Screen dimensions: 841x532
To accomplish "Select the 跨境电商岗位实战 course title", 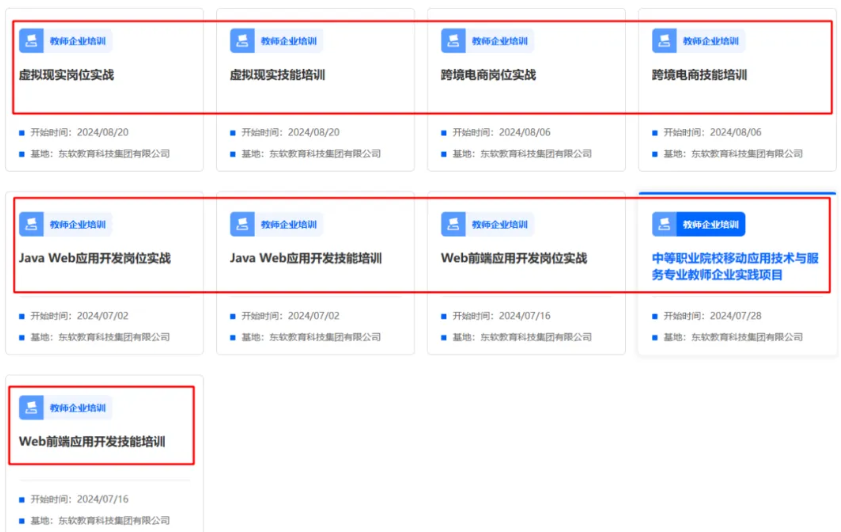I will (x=488, y=75).
